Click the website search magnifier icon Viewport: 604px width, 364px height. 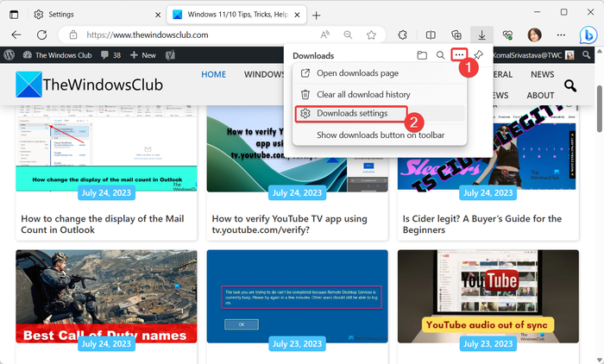click(569, 85)
